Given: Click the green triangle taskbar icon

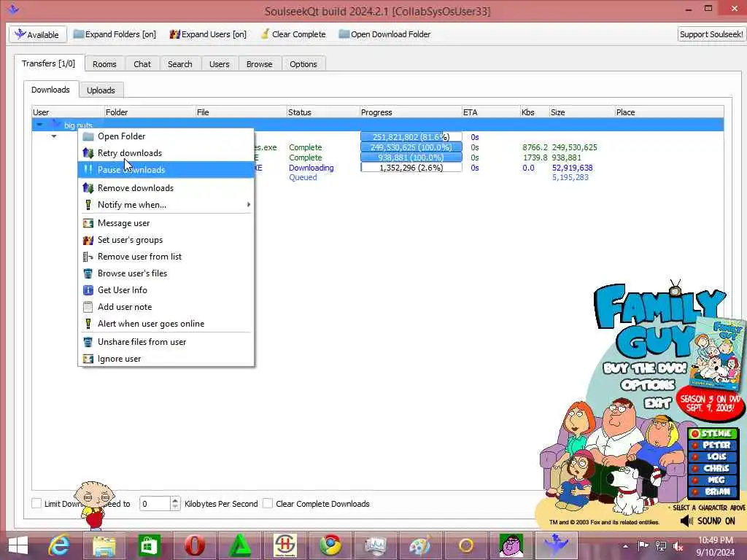Looking at the screenshot, I should 240,545.
